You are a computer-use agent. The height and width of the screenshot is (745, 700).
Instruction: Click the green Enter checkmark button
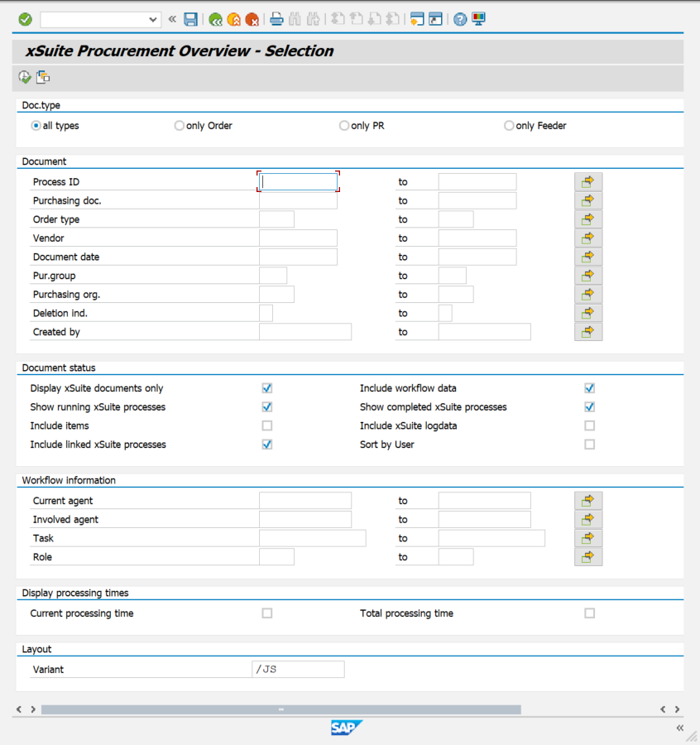pyautogui.click(x=25, y=19)
